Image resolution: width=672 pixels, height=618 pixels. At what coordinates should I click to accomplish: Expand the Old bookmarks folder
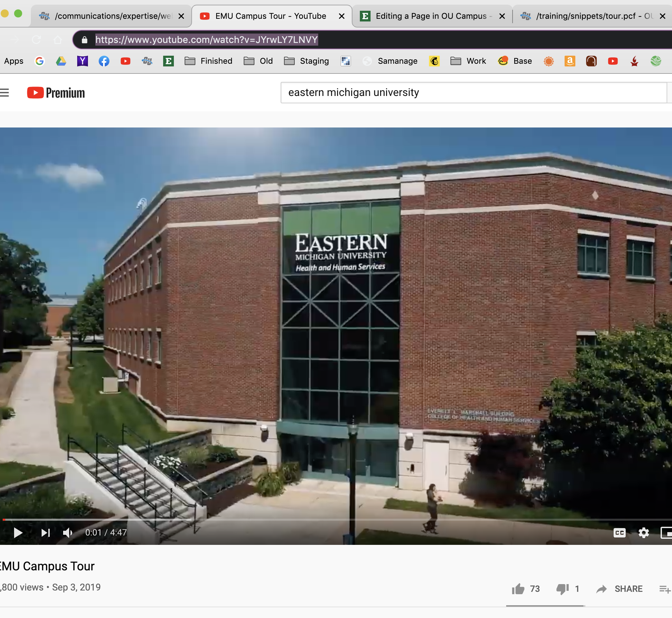pyautogui.click(x=258, y=61)
